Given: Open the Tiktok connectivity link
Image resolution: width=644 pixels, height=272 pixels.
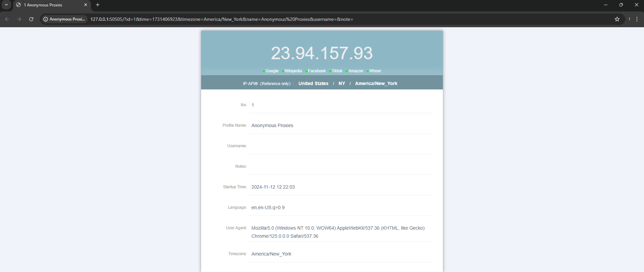Looking at the screenshot, I should [337, 71].
